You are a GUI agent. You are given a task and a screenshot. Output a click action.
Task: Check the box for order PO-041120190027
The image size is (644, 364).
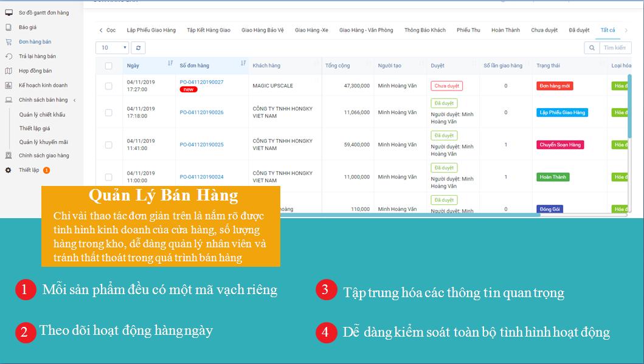(x=109, y=86)
